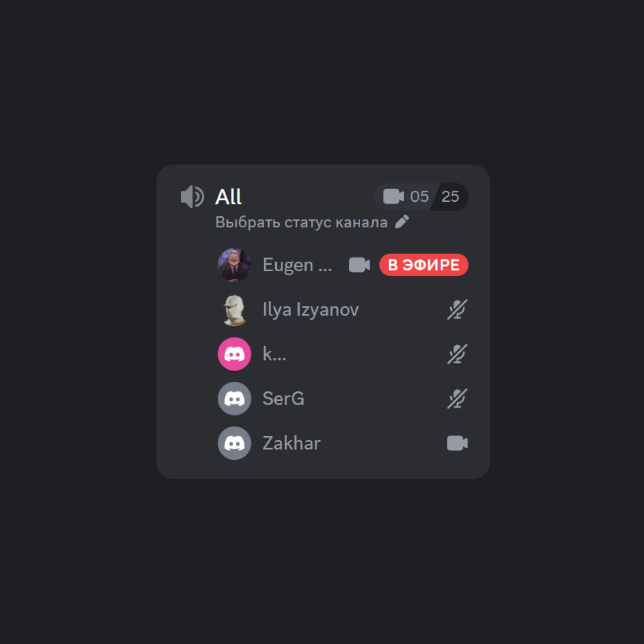Select Выбрать статус канала text
This screenshot has width=644, height=644.
click(x=301, y=222)
